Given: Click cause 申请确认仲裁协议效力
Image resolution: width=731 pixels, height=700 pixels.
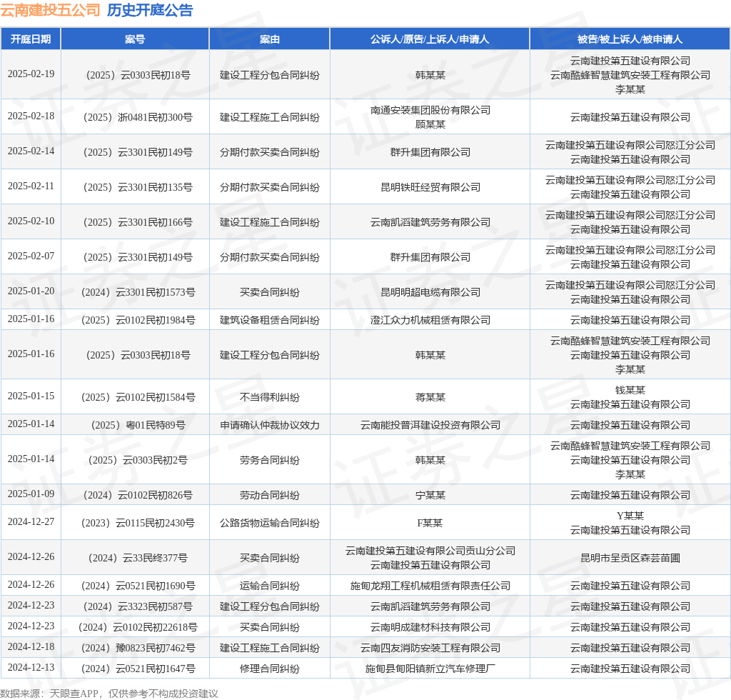Looking at the screenshot, I should pyautogui.click(x=269, y=425).
